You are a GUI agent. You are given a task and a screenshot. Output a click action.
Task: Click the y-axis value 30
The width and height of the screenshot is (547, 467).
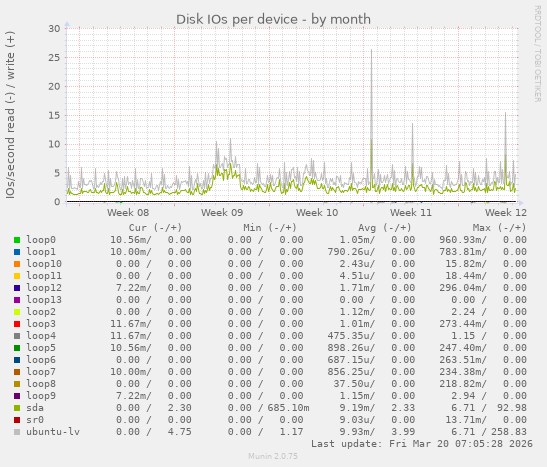[54, 29]
